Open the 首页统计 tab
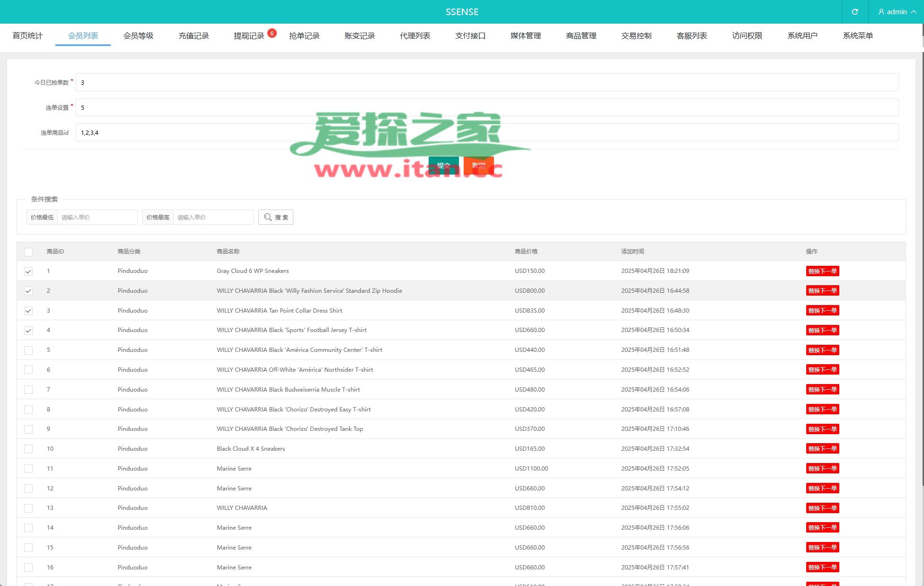Screen dimensions: 924x586 pyautogui.click(x=27, y=36)
